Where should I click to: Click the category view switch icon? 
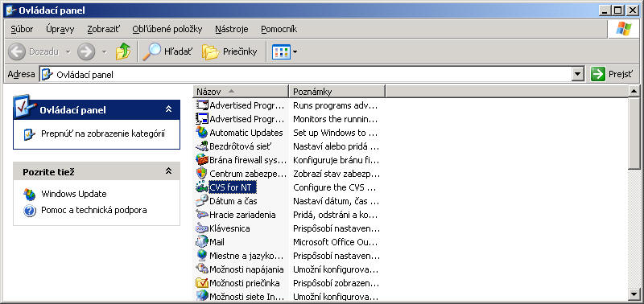30,134
